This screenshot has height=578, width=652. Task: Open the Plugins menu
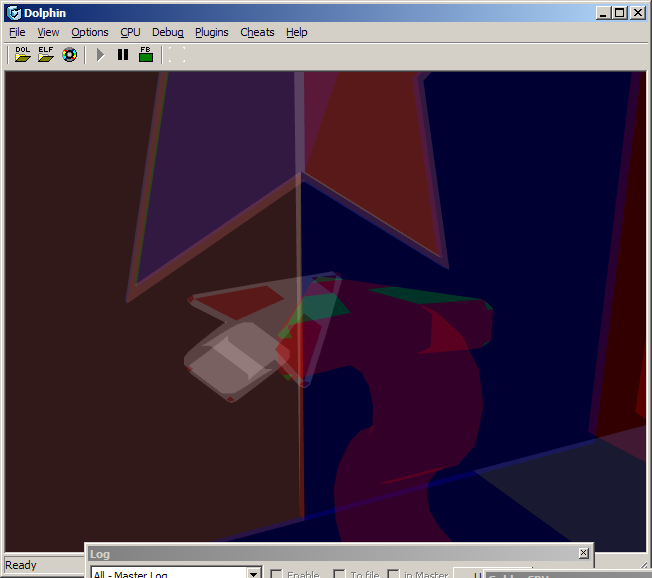(x=211, y=32)
